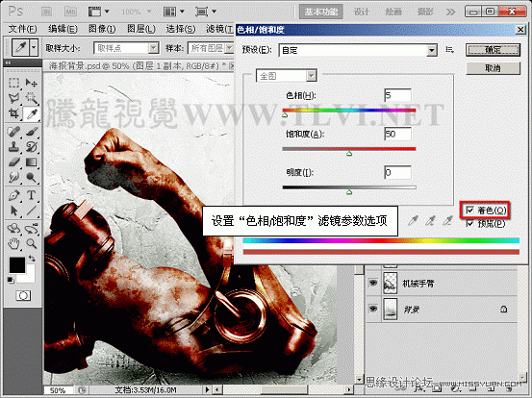The height and width of the screenshot is (398, 532).
Task: Adjust the 色相 hue slider handle
Action: [285, 115]
